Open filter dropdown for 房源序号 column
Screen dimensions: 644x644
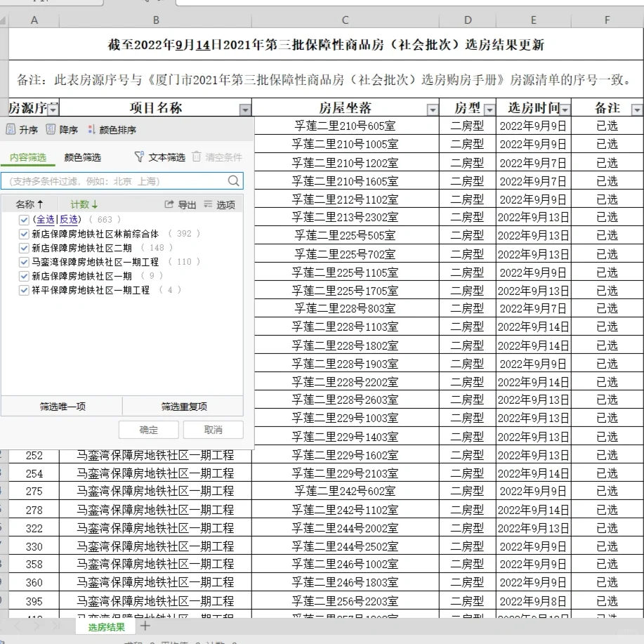(x=53, y=110)
